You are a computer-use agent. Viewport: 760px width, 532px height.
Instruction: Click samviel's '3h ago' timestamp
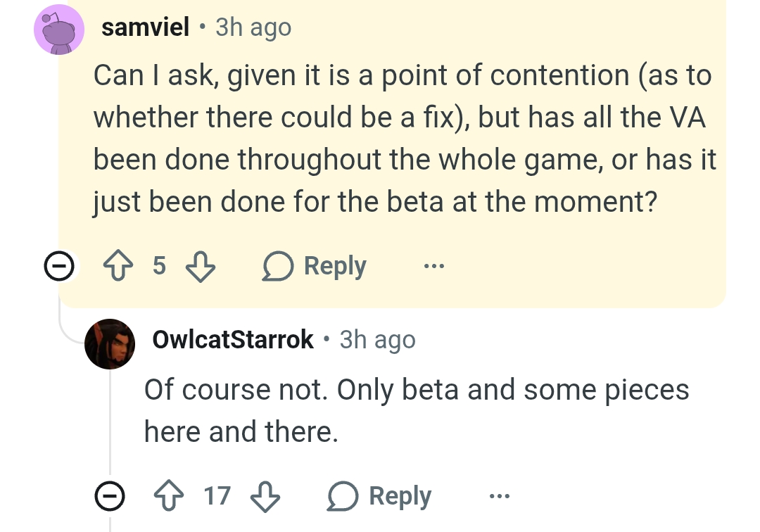pos(253,27)
